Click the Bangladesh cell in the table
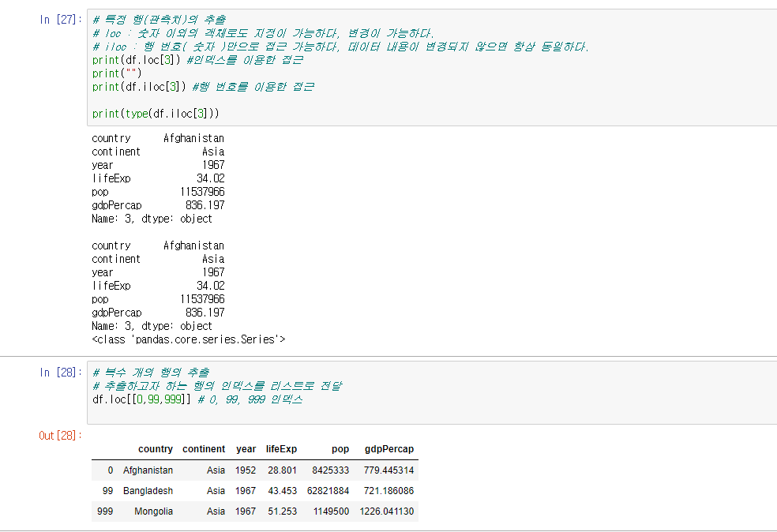The height and width of the screenshot is (532, 777). tap(148, 490)
